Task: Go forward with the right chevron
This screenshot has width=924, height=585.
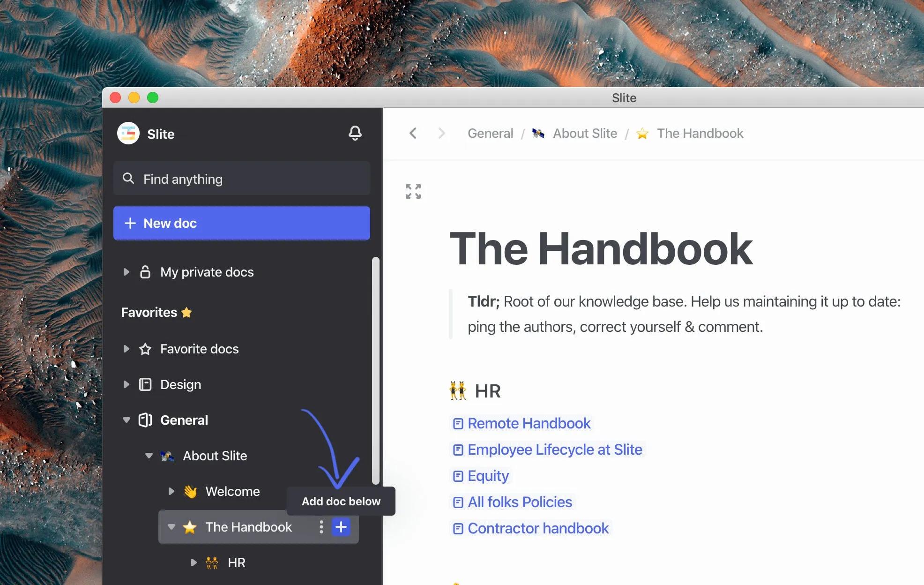Action: [441, 133]
